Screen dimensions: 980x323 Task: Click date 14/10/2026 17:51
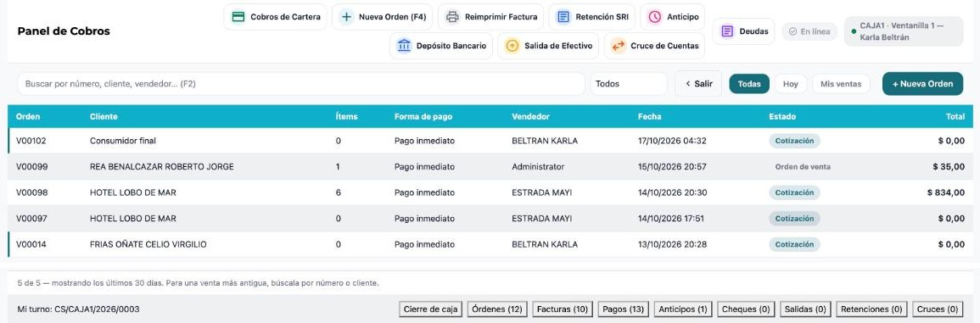(x=671, y=219)
